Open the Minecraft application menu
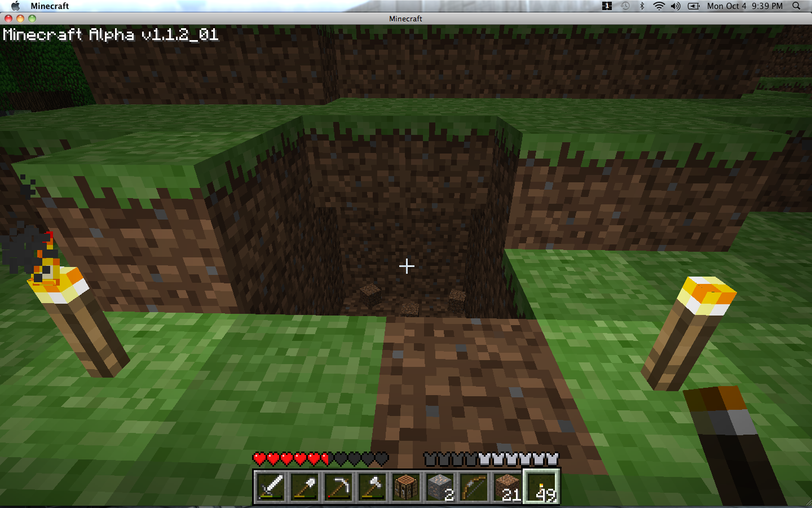The image size is (812, 508). [50, 6]
